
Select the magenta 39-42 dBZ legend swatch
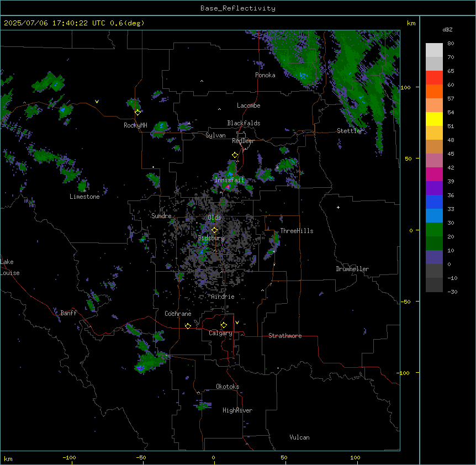click(434, 175)
